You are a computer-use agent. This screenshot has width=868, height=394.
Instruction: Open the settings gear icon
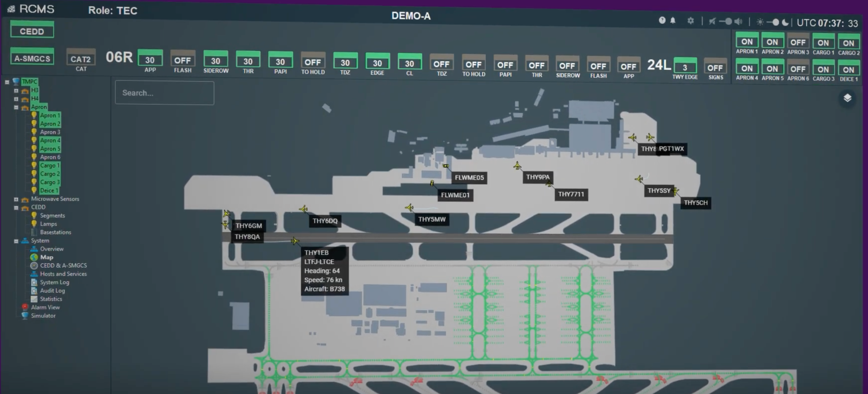point(691,21)
